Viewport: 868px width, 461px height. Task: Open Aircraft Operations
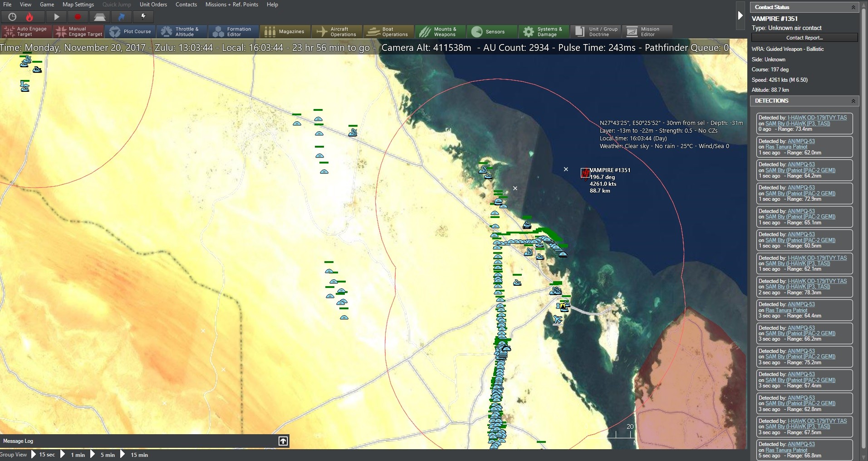(x=336, y=31)
